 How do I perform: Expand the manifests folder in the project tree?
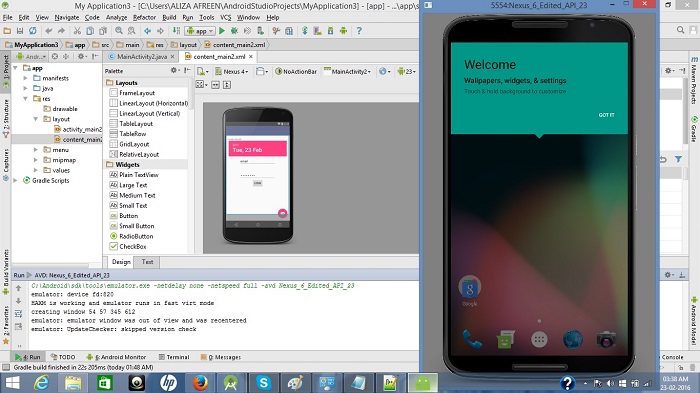[25, 78]
